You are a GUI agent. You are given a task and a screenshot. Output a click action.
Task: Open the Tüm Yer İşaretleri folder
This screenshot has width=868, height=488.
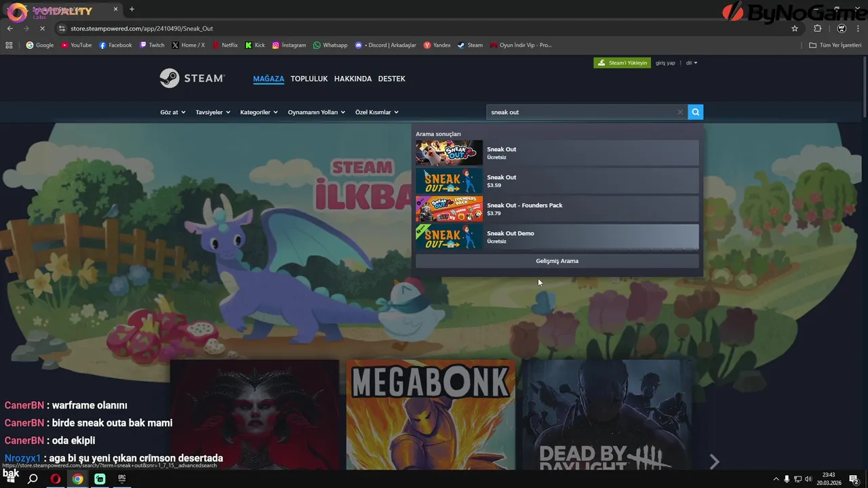pos(835,45)
